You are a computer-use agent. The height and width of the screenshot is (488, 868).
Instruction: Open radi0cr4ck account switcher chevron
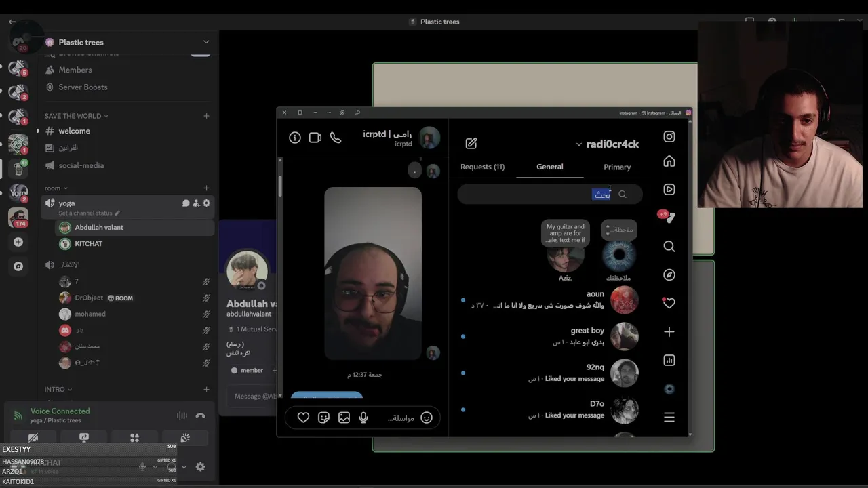(x=578, y=144)
